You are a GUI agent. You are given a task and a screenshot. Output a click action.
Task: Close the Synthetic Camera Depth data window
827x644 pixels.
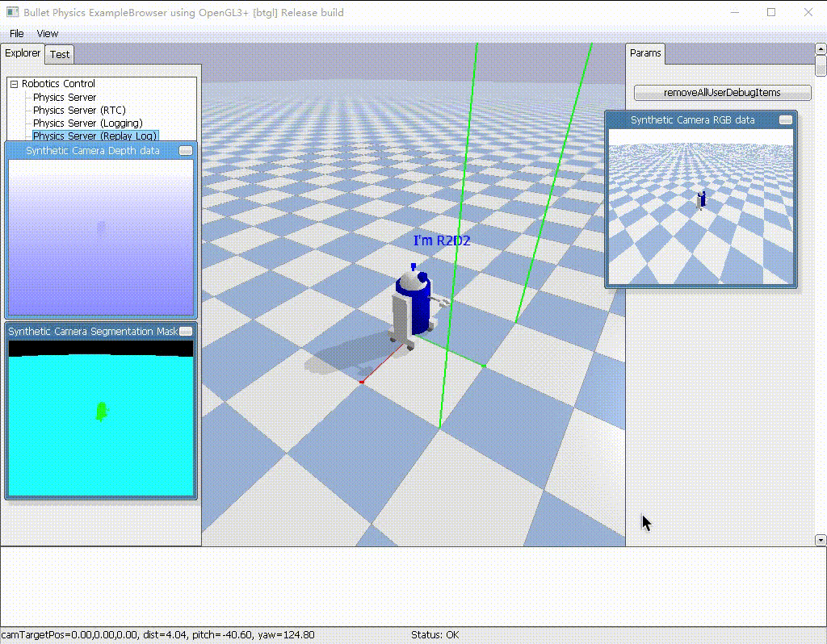coord(186,151)
